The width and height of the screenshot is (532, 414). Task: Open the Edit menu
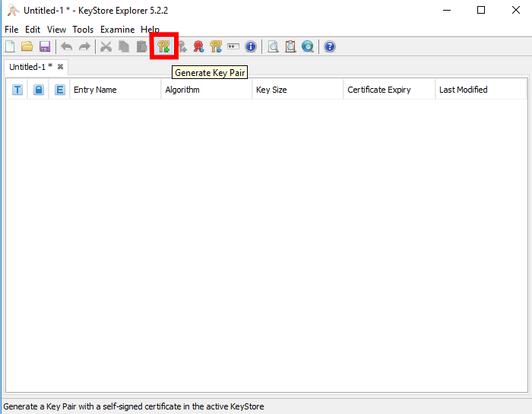pyautogui.click(x=33, y=30)
